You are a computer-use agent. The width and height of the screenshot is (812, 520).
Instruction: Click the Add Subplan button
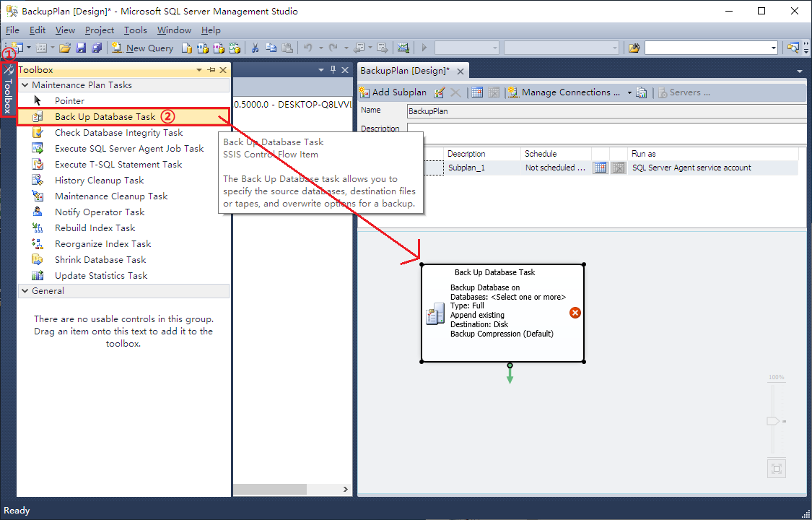pyautogui.click(x=393, y=92)
